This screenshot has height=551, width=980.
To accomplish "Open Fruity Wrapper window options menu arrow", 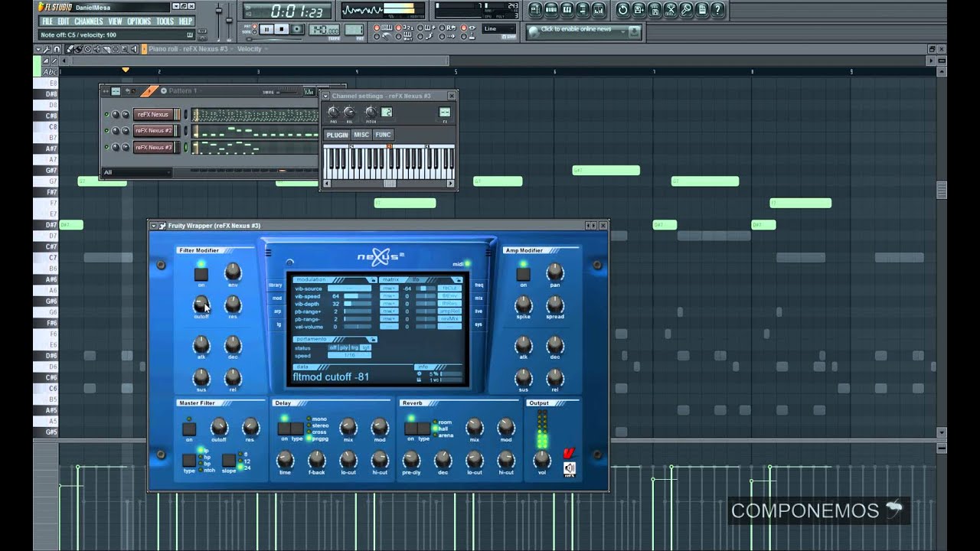I will 154,226.
